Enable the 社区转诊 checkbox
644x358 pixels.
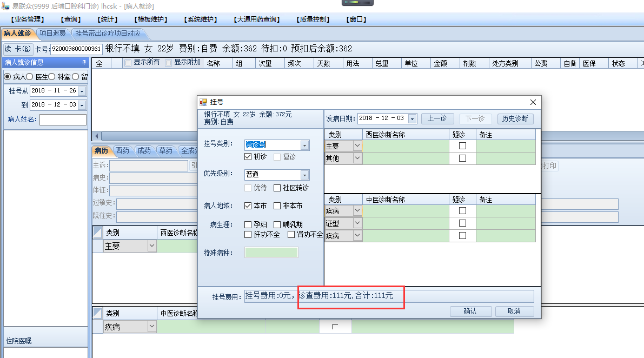(277, 188)
